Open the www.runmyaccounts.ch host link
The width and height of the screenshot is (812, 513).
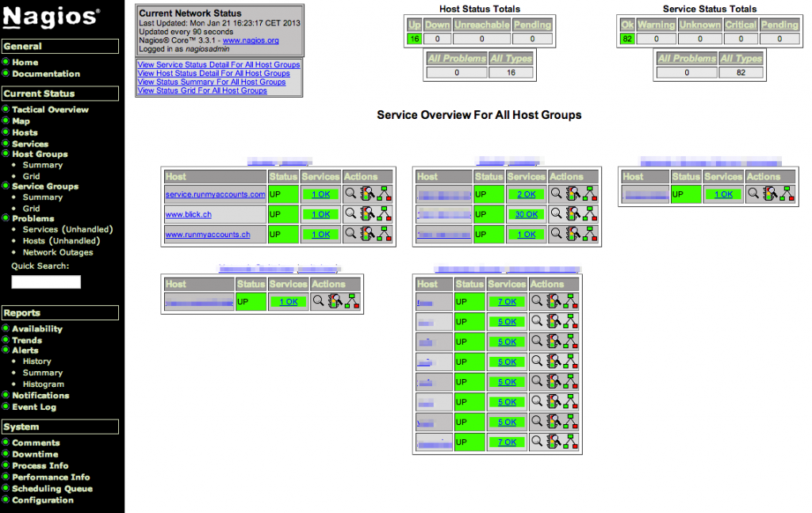(x=208, y=235)
